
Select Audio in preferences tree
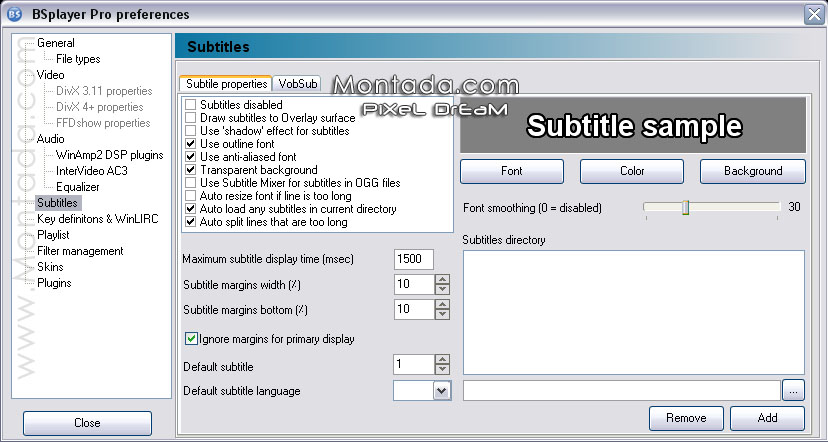click(x=51, y=139)
